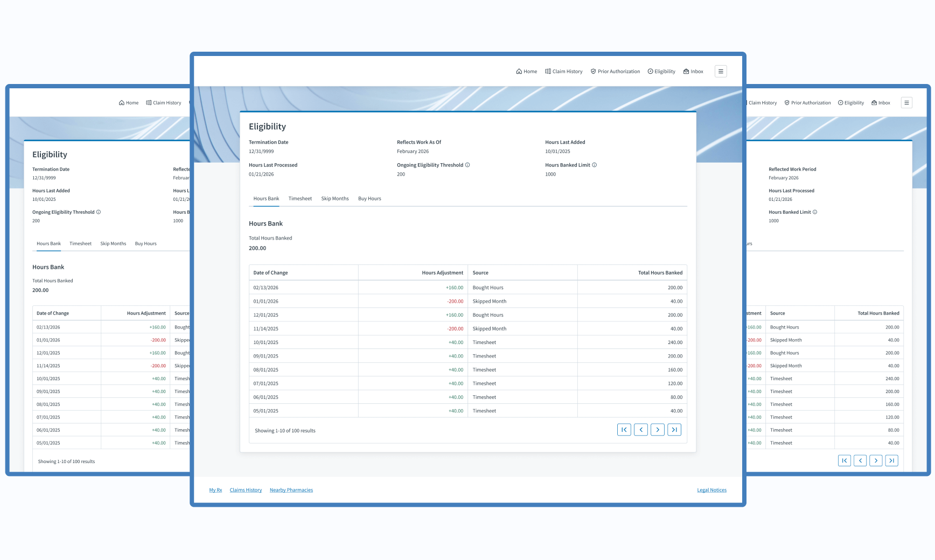Open the hamburger menu in the right panel
This screenshot has height=560, width=935.
[906, 103]
